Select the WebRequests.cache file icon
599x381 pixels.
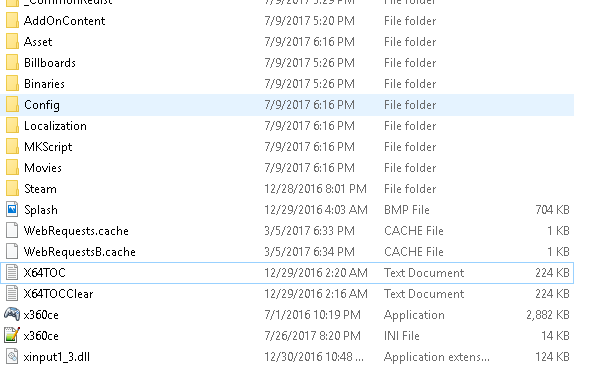(12, 230)
